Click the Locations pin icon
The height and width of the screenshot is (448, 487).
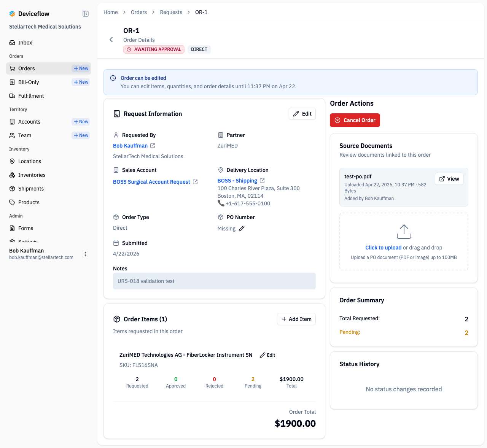coord(12,161)
